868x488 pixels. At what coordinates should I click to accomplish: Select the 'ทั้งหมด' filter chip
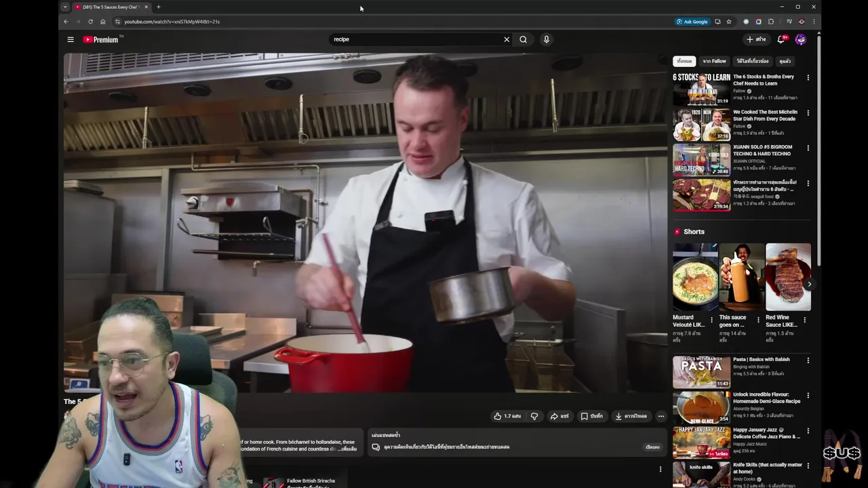click(684, 61)
